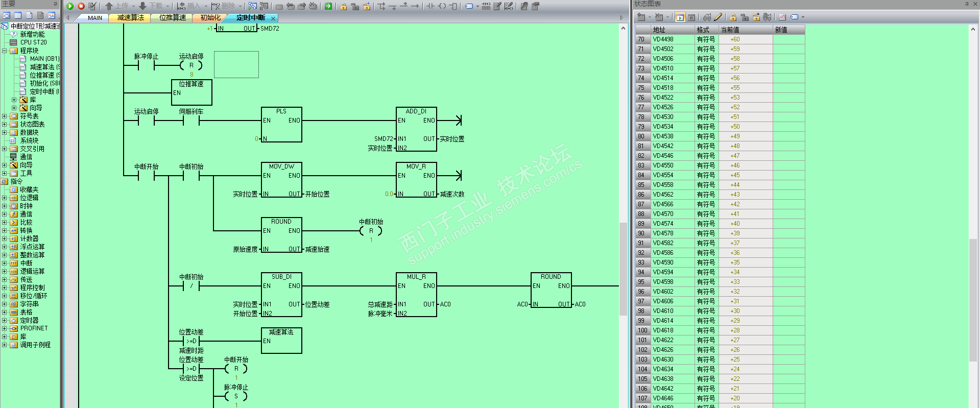This screenshot has width=980, height=408.
Task: Click the insert (插入) button
Action: (x=189, y=6)
